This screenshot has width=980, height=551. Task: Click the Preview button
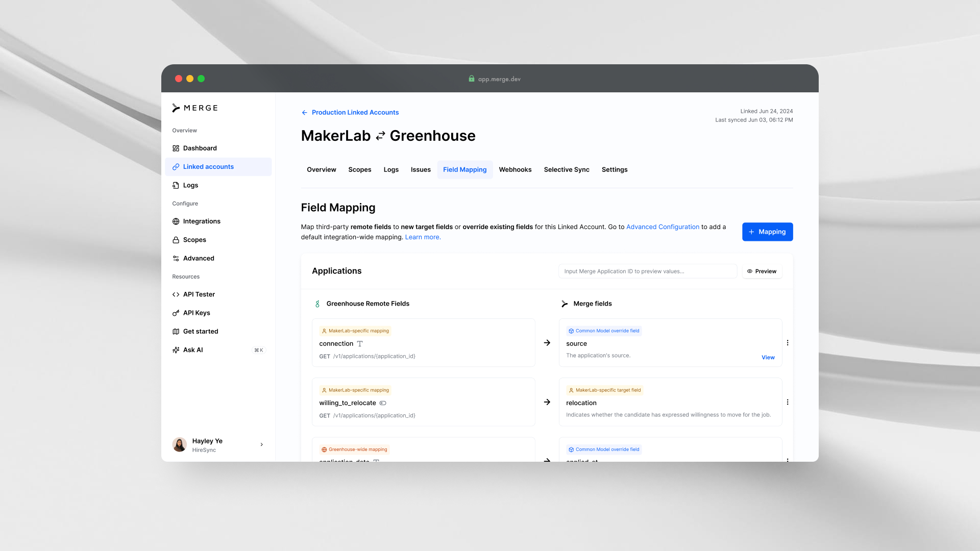[x=762, y=271]
